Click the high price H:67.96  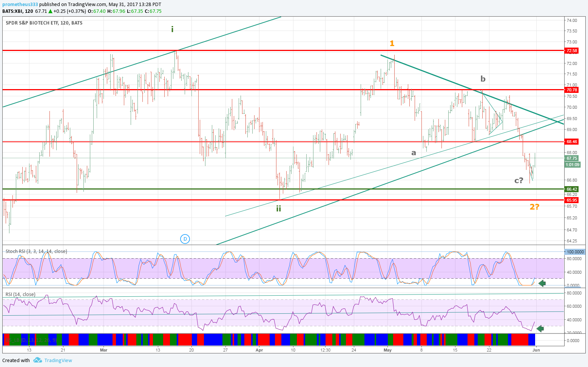tap(116, 11)
